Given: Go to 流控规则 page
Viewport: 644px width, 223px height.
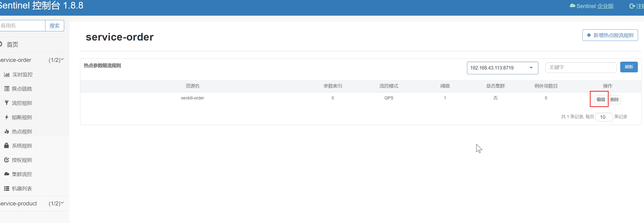Looking at the screenshot, I should [22, 103].
